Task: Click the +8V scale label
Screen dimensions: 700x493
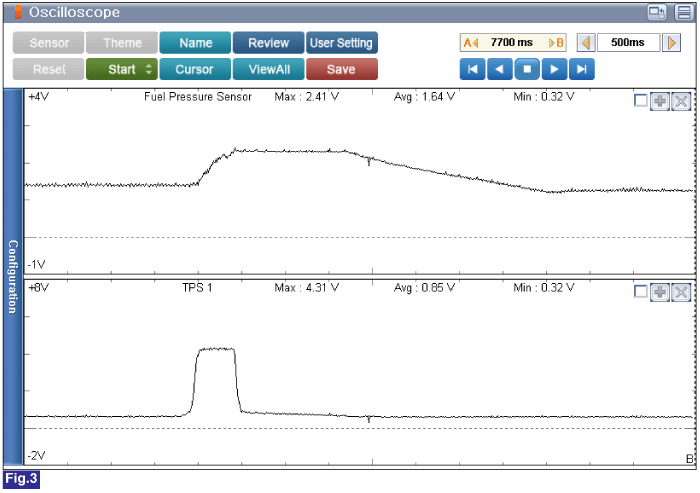Action: click(x=38, y=288)
